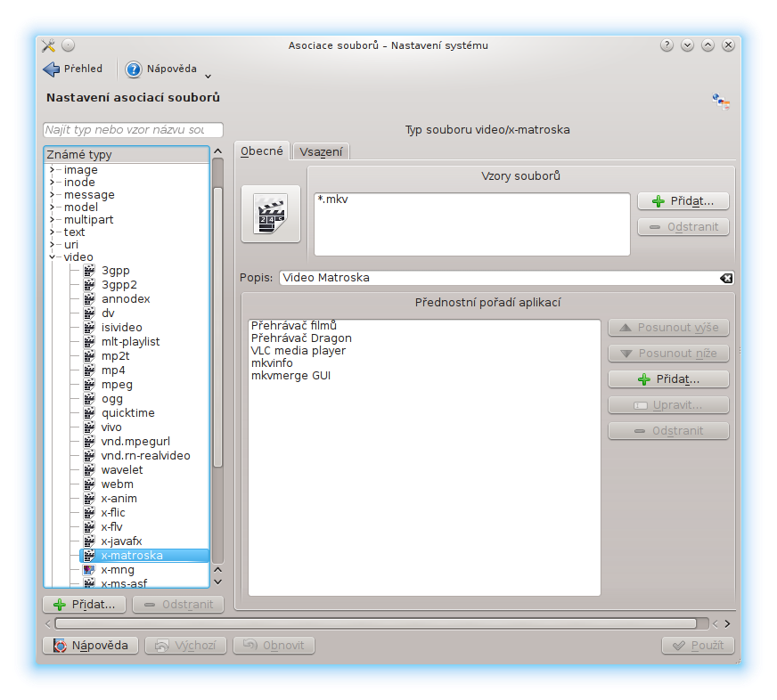This screenshot has height=700, width=777.
Task: Click the wrench icon in the title bar
Action: click(49, 45)
